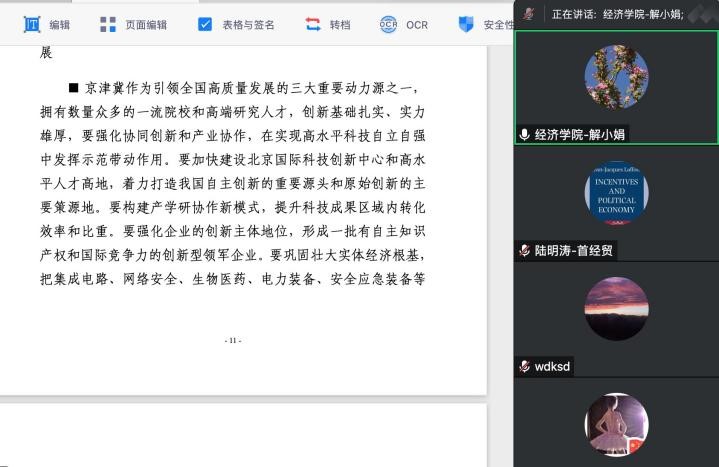The width and height of the screenshot is (719, 467).
Task: Click the microphone icon next to 经济学院-解小娟
Action: pos(525,134)
